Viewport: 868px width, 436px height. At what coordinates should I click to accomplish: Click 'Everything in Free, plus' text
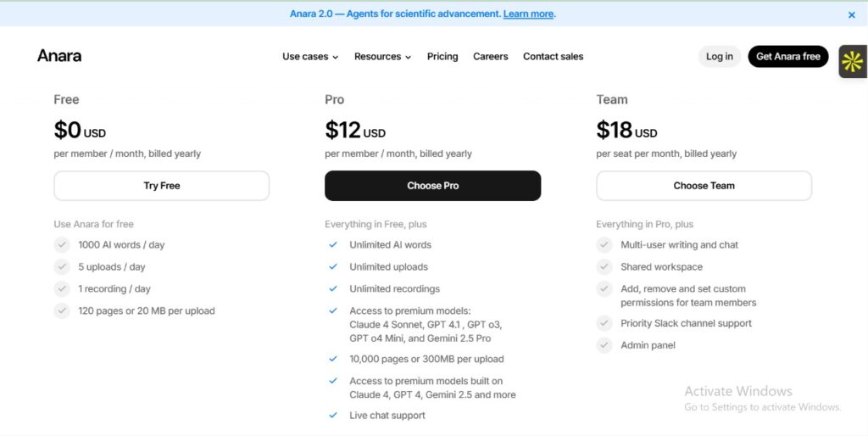[376, 225]
